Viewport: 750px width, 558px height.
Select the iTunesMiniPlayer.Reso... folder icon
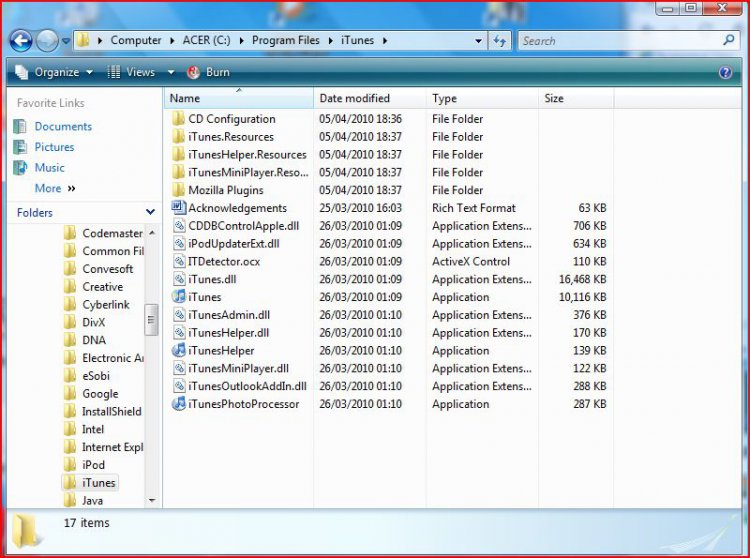178,172
